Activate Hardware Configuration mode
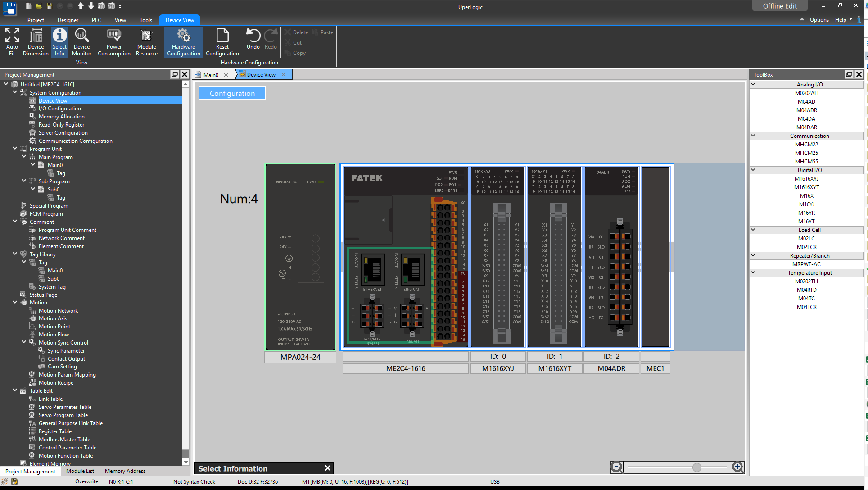Image resolution: width=868 pixels, height=490 pixels. pyautogui.click(x=183, y=42)
